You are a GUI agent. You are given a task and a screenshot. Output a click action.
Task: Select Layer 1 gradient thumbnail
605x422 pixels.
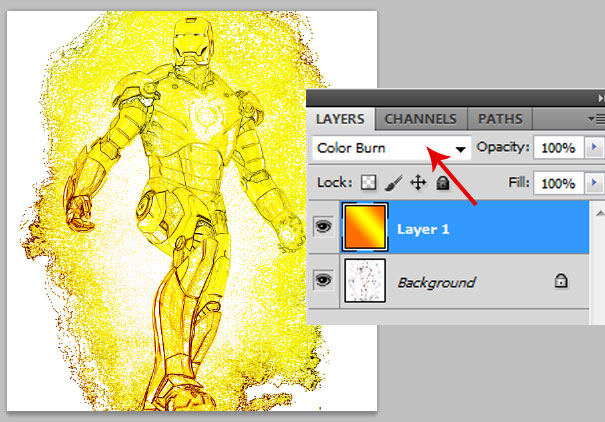coord(365,227)
